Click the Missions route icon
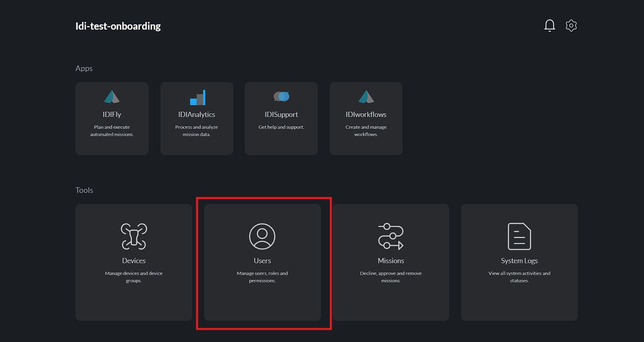 [x=391, y=236]
